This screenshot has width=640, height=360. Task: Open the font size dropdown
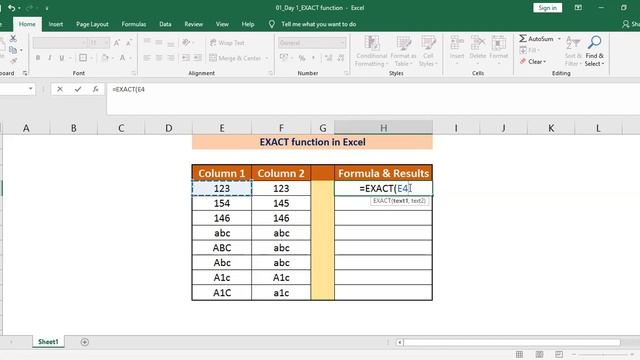click(107, 43)
